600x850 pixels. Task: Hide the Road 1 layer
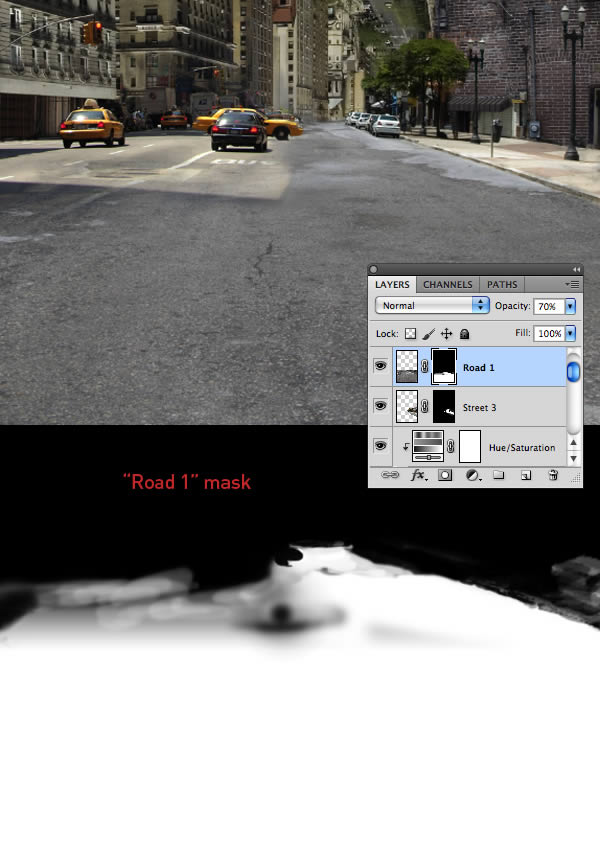click(380, 366)
